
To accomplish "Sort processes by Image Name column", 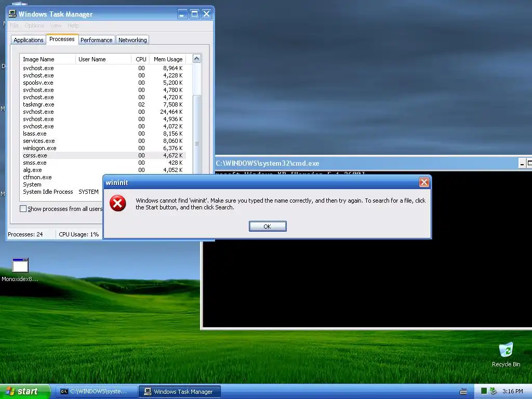I will [47, 59].
